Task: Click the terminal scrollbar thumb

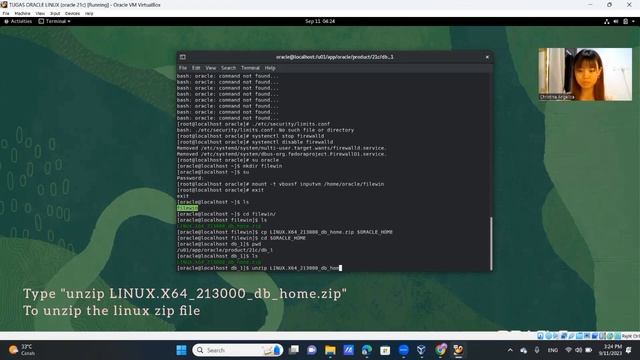Action: tap(491, 243)
